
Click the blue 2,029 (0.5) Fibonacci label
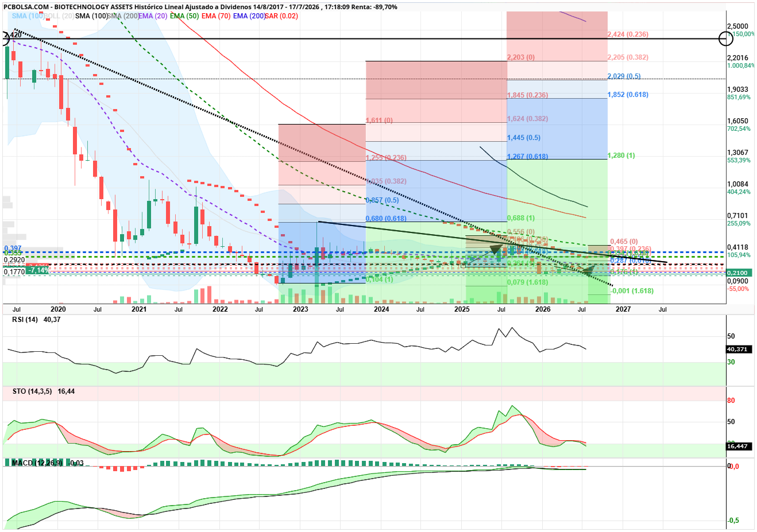click(x=624, y=76)
